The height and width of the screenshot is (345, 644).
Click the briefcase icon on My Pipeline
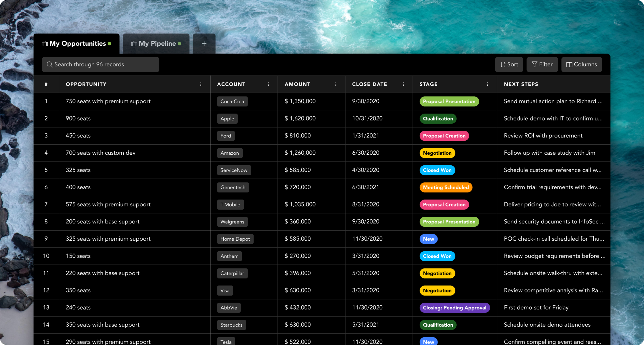pyautogui.click(x=134, y=44)
